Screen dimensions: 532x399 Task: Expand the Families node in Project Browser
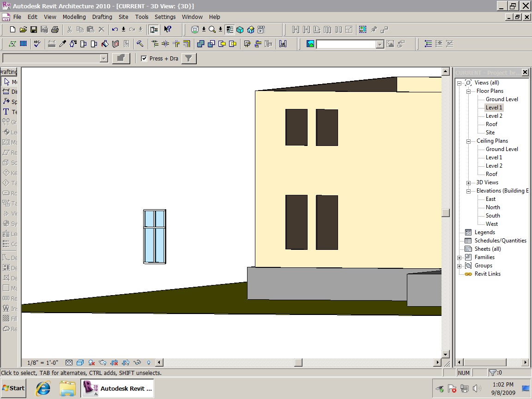459,258
